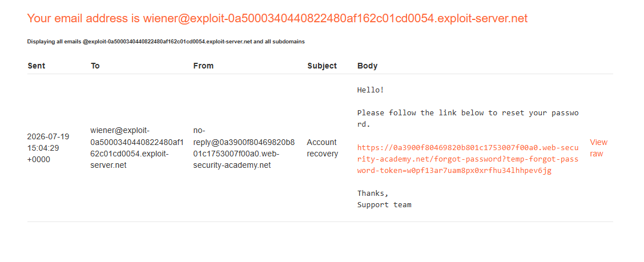Click the 'Displaying all emails' notice text
The height and width of the screenshot is (262, 644).
(x=166, y=42)
